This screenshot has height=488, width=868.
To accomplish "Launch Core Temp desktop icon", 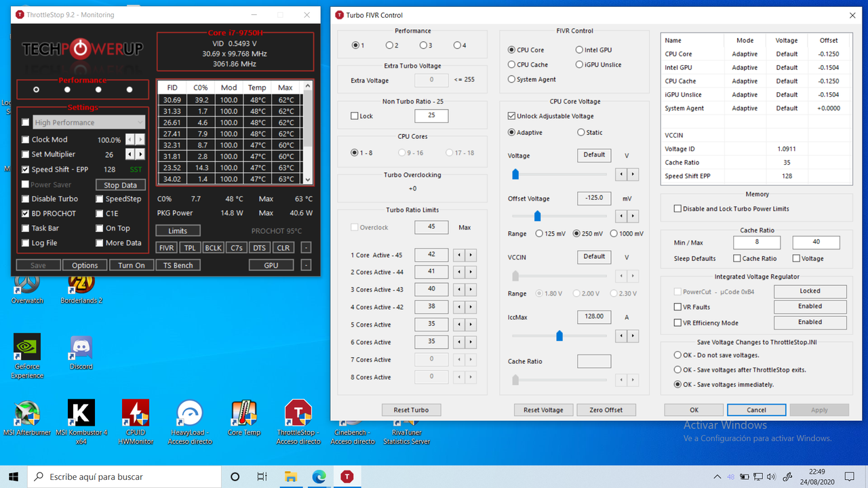I will (244, 418).
